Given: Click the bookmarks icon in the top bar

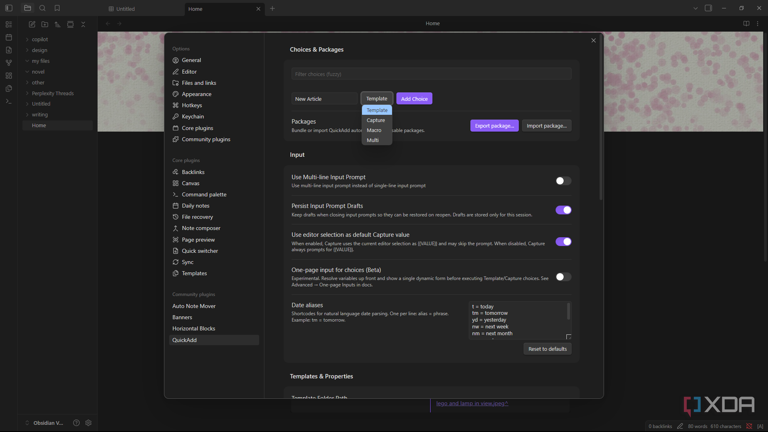Looking at the screenshot, I should click(x=57, y=8).
